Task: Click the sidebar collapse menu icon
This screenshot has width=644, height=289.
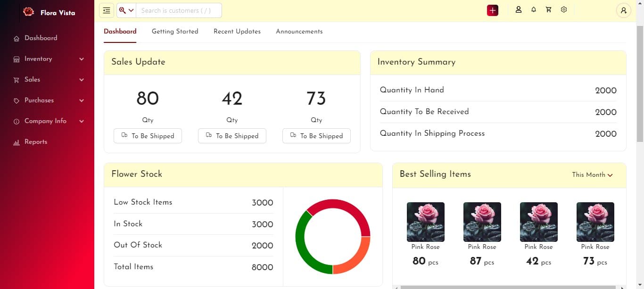Action: tap(107, 10)
